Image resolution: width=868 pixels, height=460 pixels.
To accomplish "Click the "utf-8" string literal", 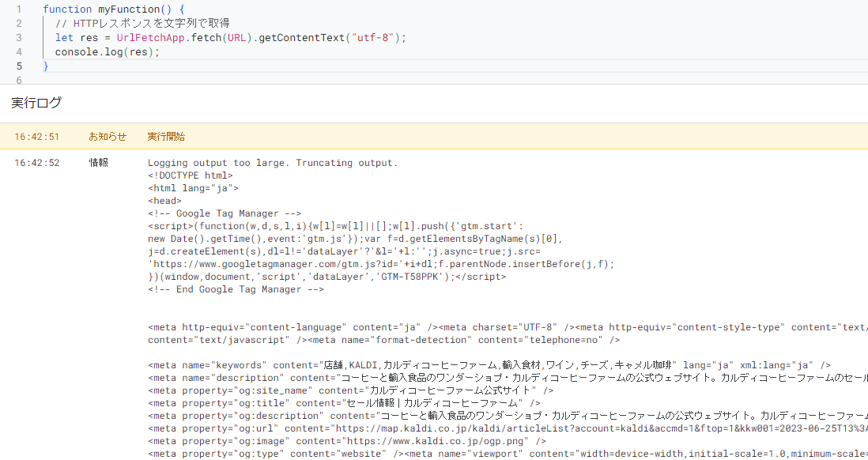I will [x=371, y=38].
